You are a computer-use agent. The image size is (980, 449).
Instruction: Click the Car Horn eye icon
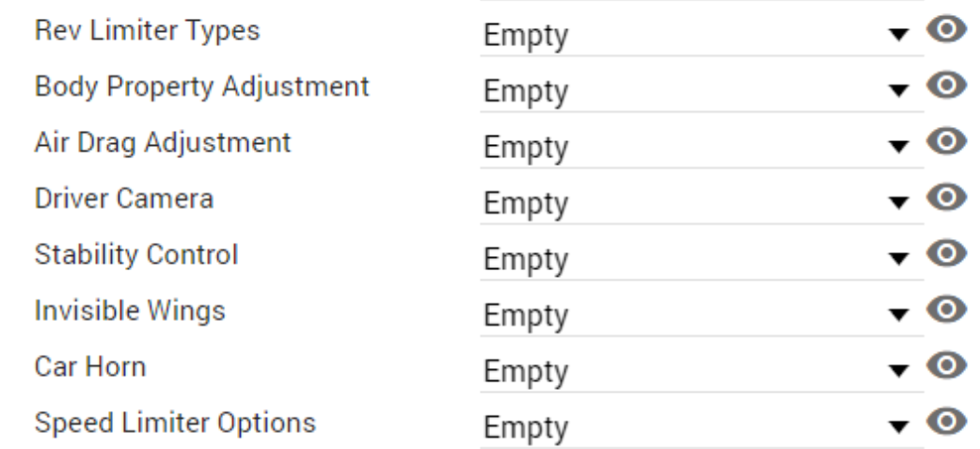point(946,366)
